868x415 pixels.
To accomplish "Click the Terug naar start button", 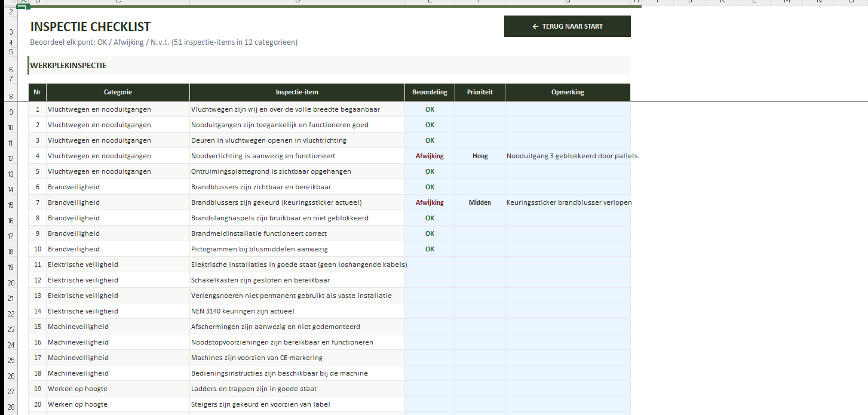I will point(567,26).
